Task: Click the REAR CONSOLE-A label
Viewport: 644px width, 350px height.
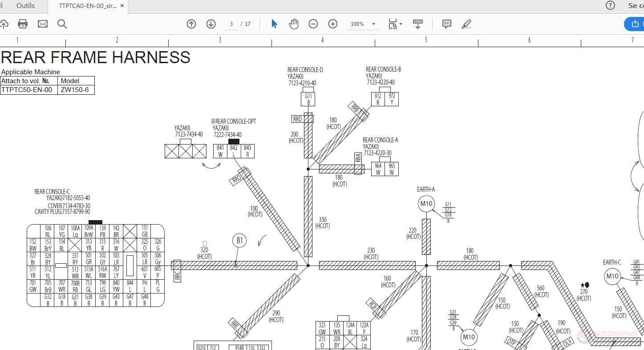Action: pyautogui.click(x=381, y=140)
